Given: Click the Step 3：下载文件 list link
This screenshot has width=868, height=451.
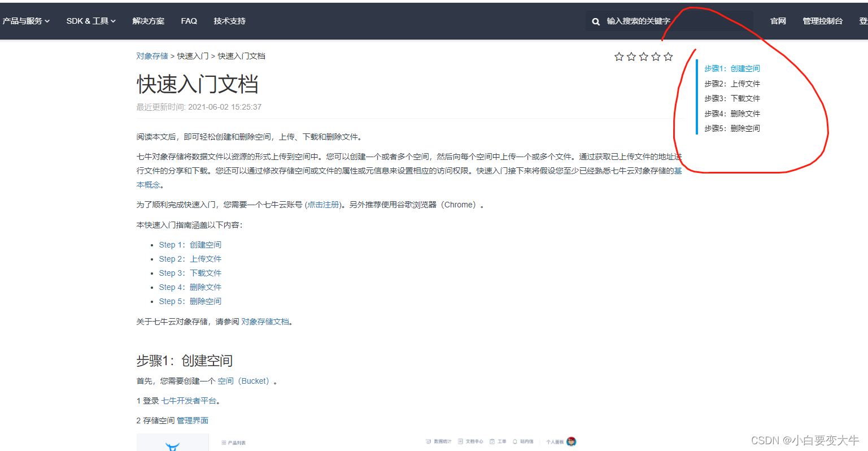Looking at the screenshot, I should (x=190, y=273).
